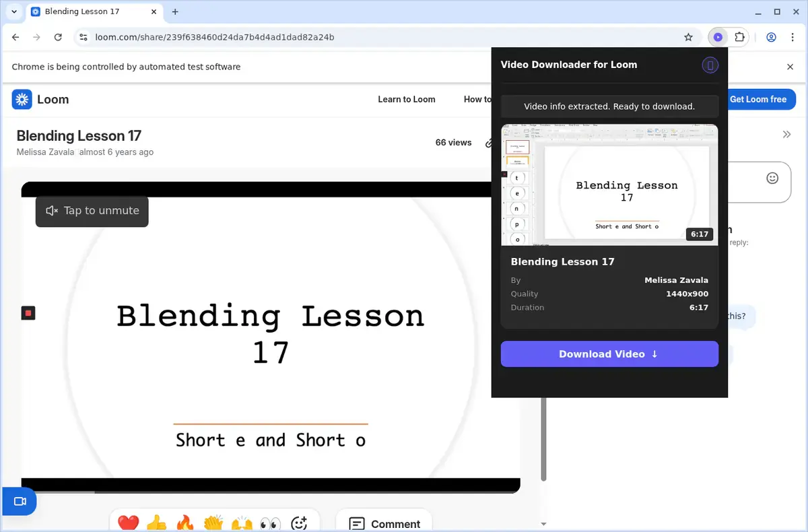Reload the page

click(58, 38)
